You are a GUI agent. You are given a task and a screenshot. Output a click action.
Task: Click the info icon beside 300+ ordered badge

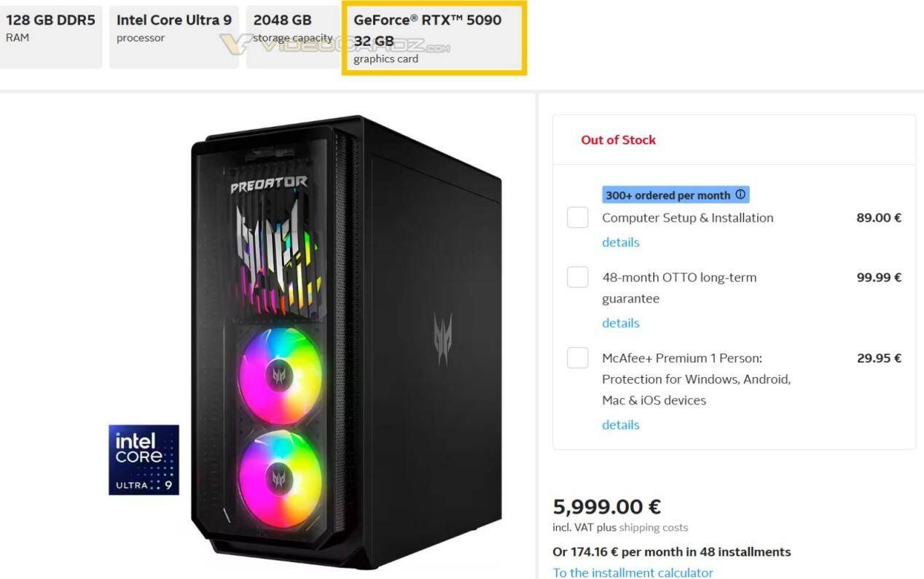point(740,195)
